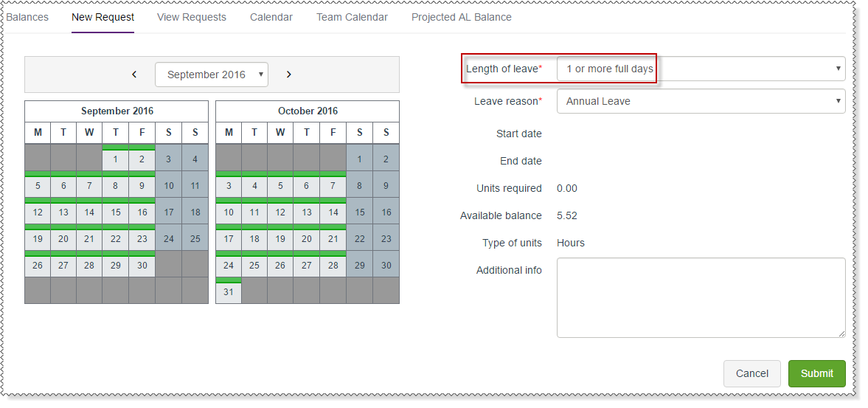Go to next month with right arrow
This screenshot has height=408, width=868.
[x=289, y=75]
